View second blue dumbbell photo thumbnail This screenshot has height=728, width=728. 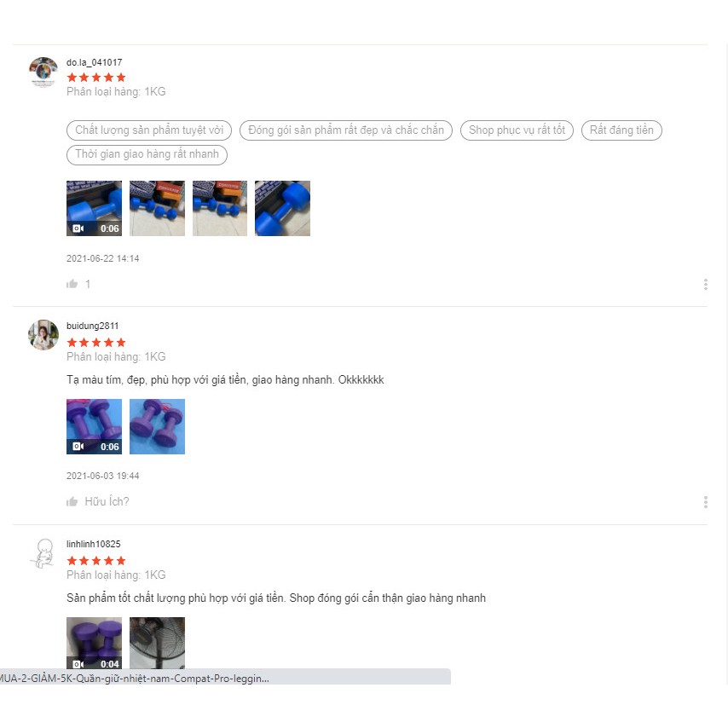pos(157,209)
